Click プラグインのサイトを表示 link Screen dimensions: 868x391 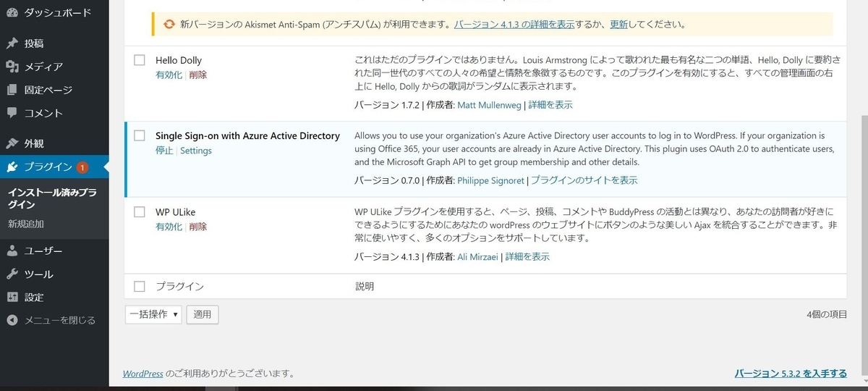click(x=584, y=180)
